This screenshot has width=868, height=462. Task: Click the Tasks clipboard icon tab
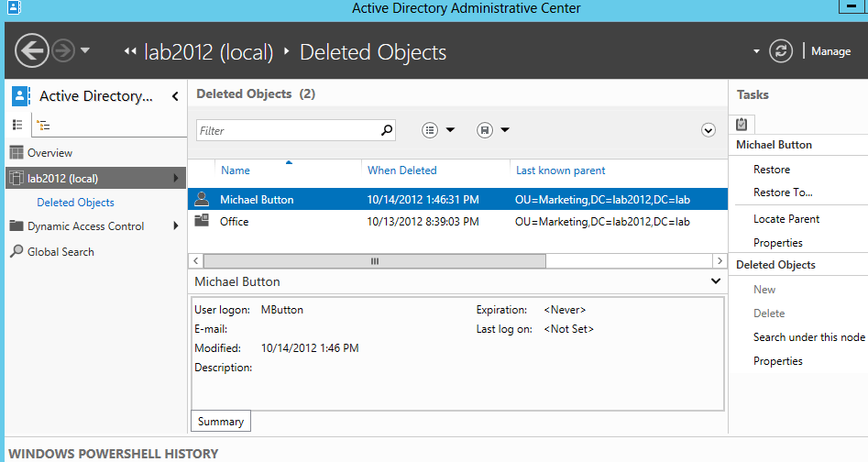pos(742,124)
